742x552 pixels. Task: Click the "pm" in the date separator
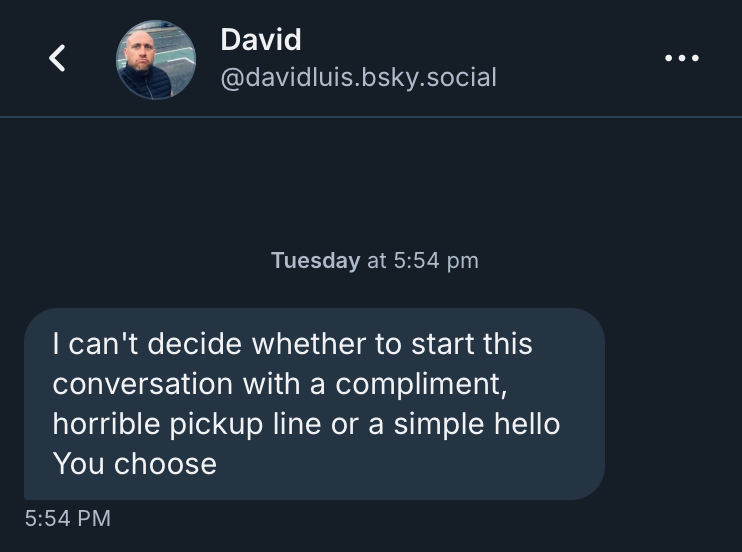[x=463, y=261]
